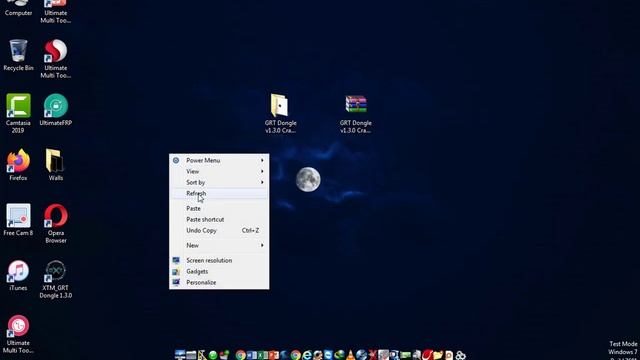Screen dimensions: 640x360
Task: Select the Firefox desktop shortcut
Action: [x=18, y=165]
